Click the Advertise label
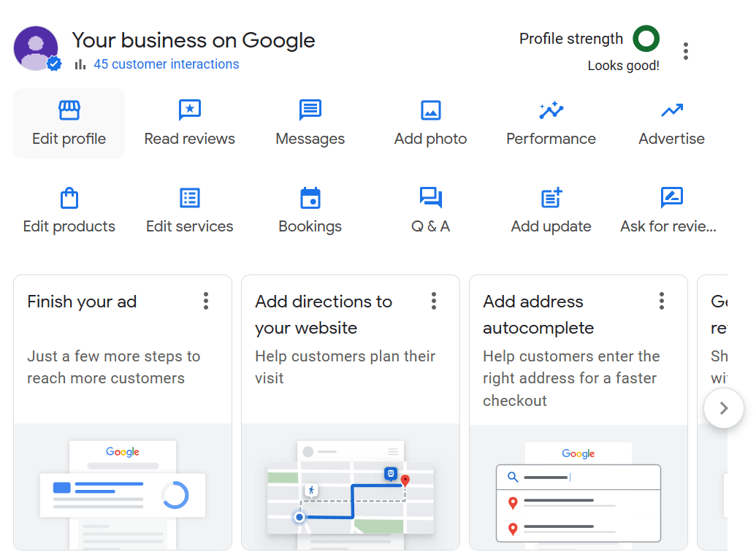Viewport: 756px width, 560px height. [x=671, y=139]
